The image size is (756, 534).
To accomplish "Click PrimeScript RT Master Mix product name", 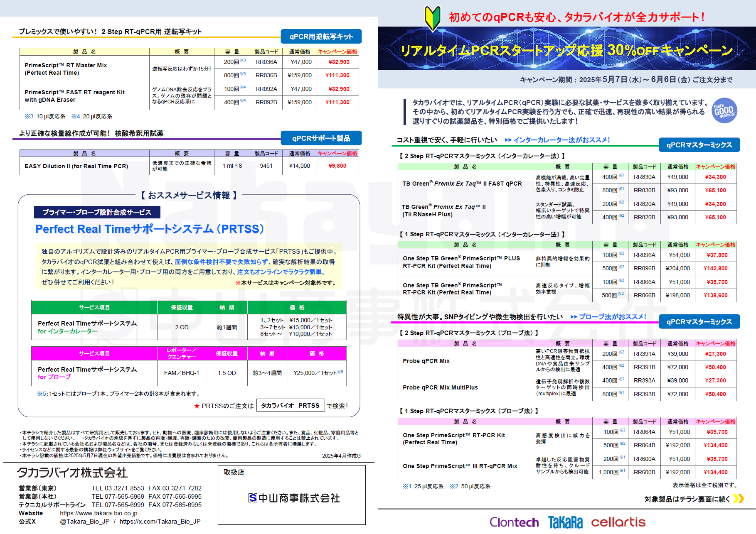I will pos(66,69).
